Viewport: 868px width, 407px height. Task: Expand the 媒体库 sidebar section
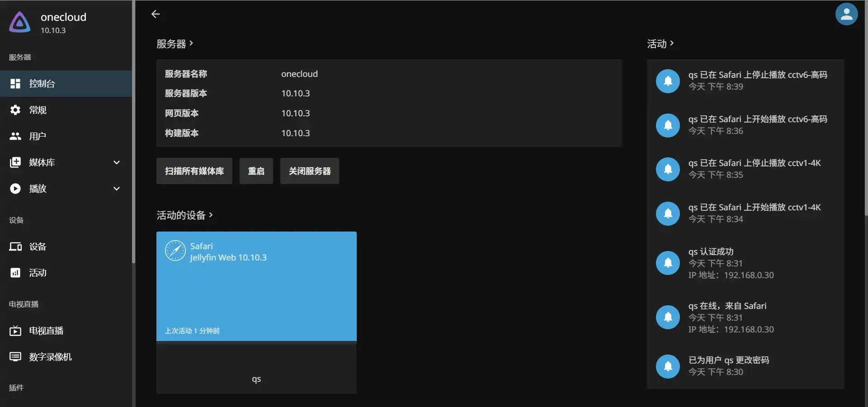tap(116, 162)
